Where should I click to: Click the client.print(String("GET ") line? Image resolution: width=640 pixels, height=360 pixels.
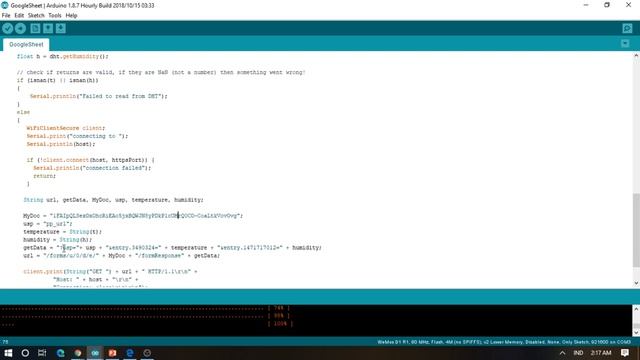click(x=110, y=271)
